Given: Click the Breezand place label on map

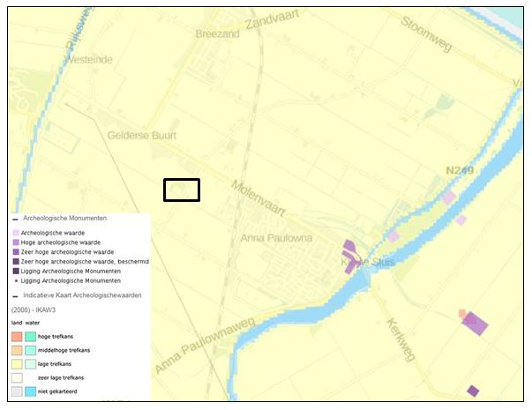Looking at the screenshot, I should point(217,34).
